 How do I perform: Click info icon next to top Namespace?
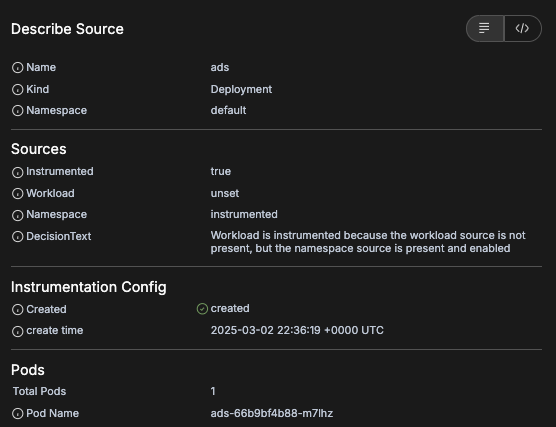(17, 111)
